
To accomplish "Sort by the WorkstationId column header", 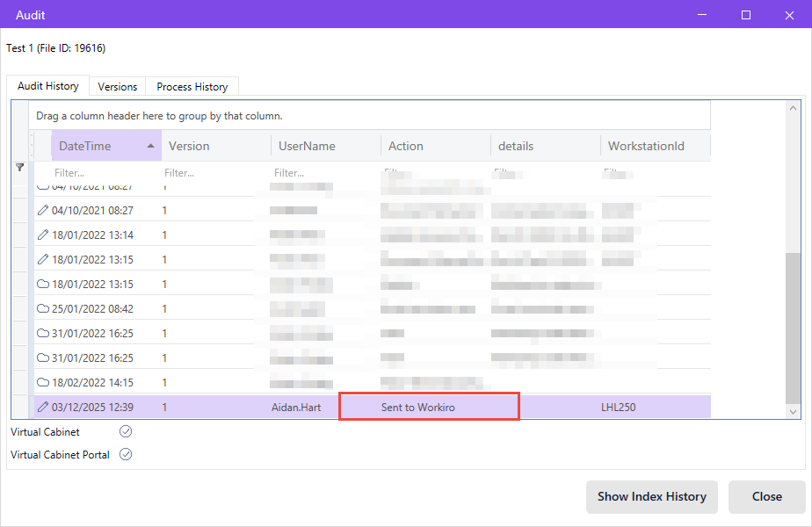I will point(646,146).
